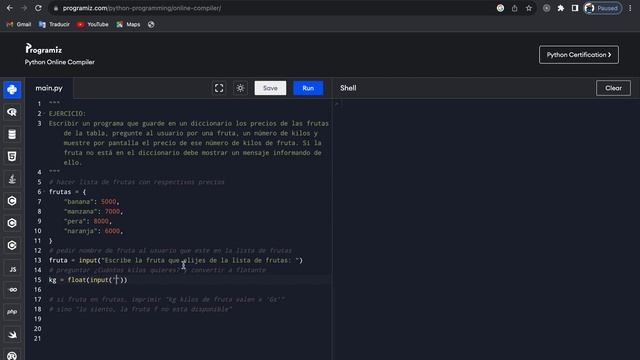
Task: Click the '"naranja": 6000,' code line
Action: pyautogui.click(x=93, y=231)
